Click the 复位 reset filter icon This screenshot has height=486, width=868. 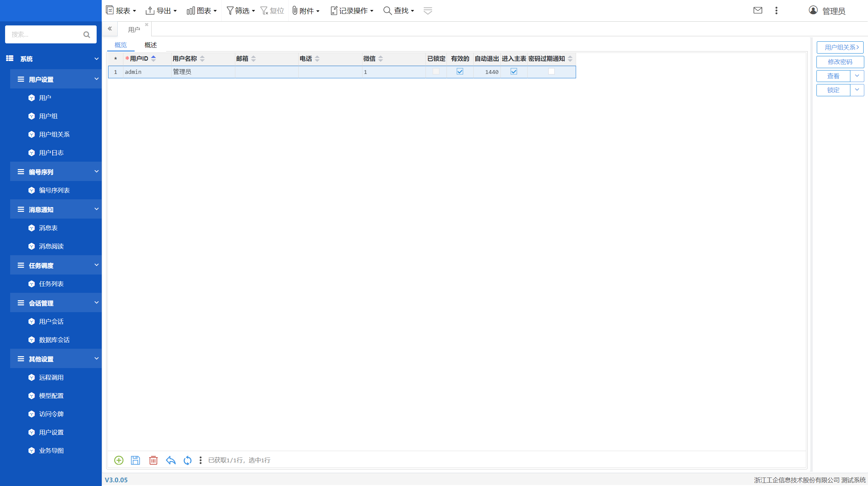pyautogui.click(x=272, y=11)
